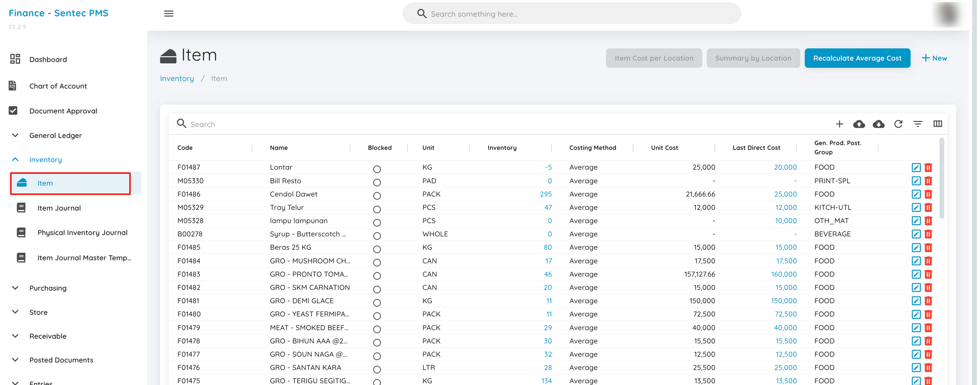The width and height of the screenshot is (980, 385).
Task: Follow the Inventory breadcrumb link
Action: coord(177,78)
